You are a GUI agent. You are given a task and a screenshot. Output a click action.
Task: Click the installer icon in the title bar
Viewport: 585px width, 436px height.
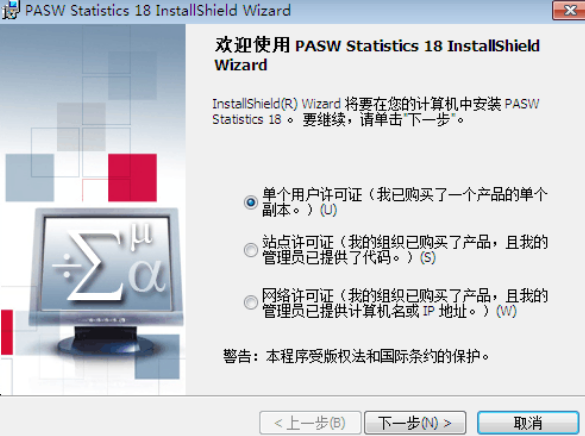coord(10,10)
